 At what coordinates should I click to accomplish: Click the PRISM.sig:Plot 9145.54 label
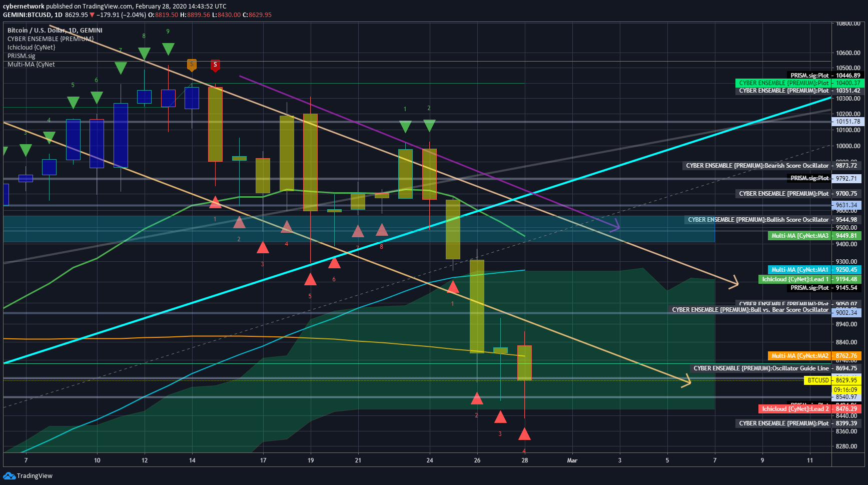824,288
